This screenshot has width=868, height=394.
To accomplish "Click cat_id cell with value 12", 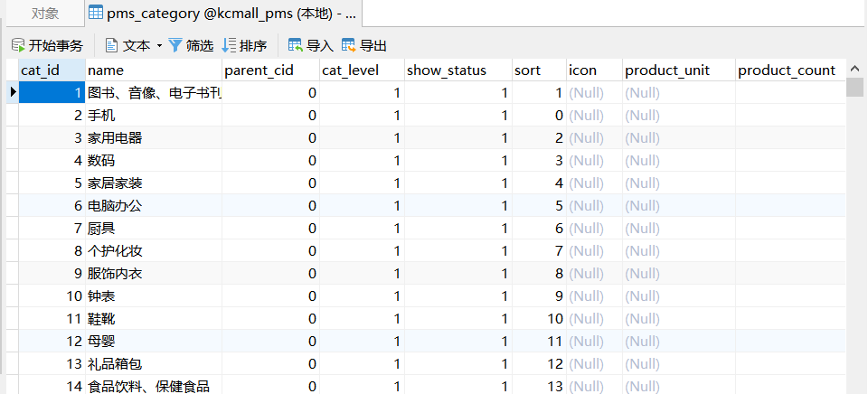I will point(52,341).
